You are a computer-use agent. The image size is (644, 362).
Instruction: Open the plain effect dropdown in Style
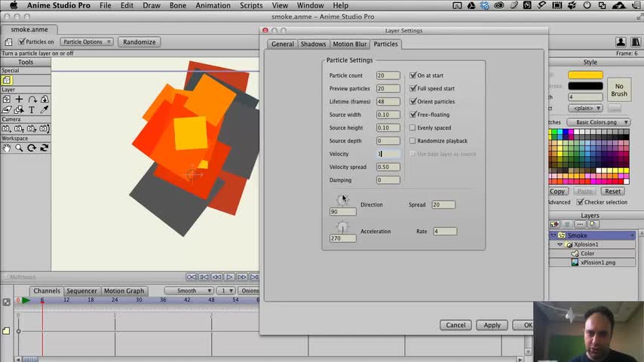click(x=585, y=108)
